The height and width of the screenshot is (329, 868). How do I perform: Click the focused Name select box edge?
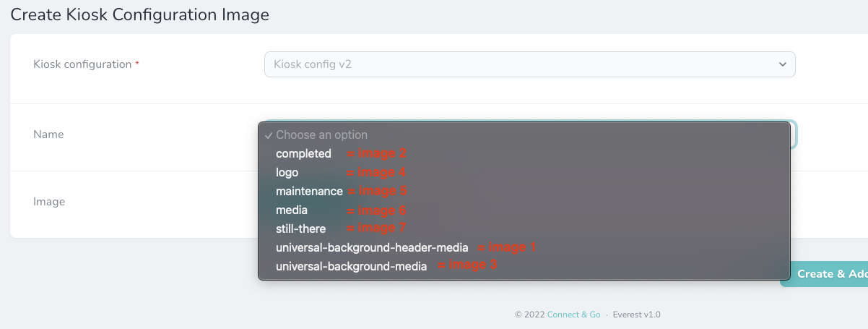click(794, 134)
